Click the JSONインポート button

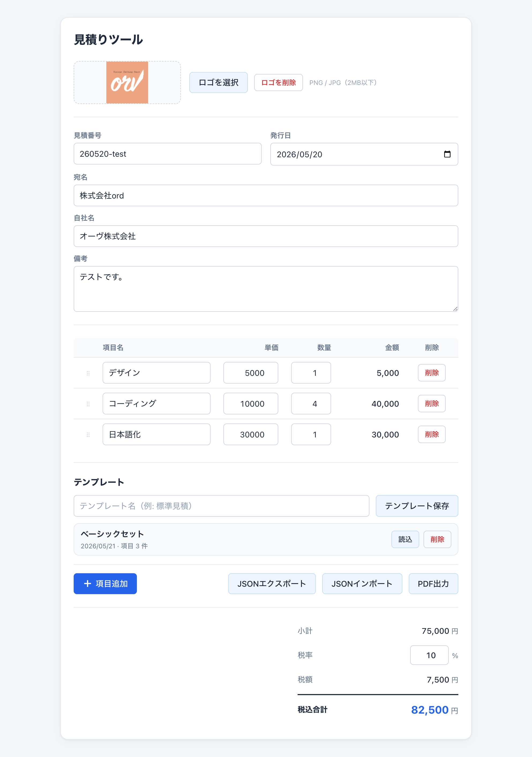(362, 584)
